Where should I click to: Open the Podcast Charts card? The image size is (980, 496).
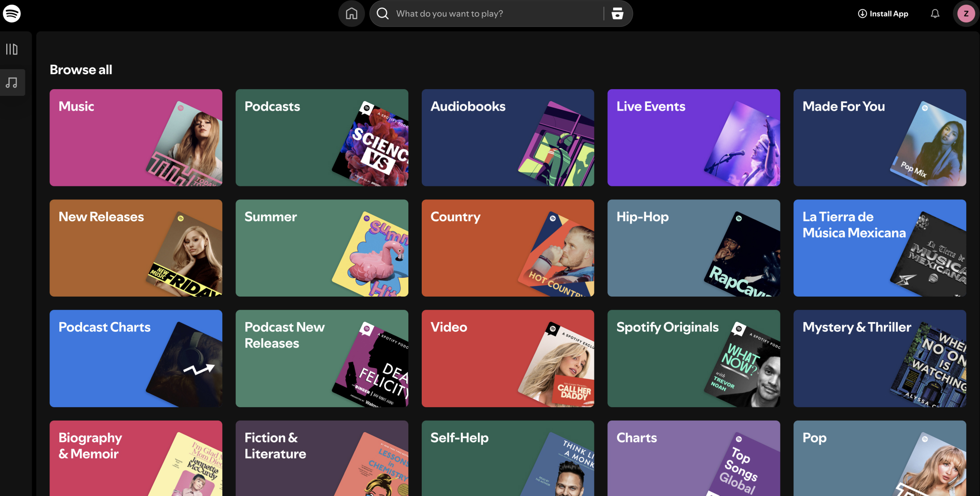[136, 359]
